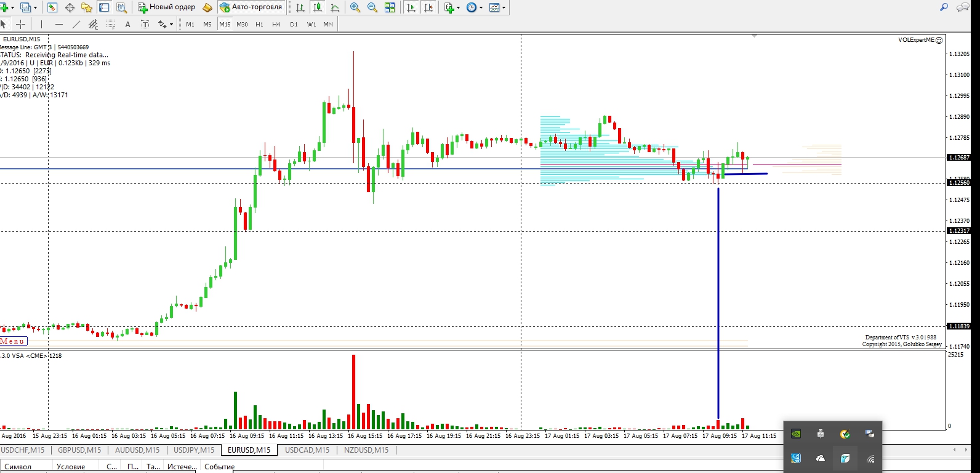Click the Norton checkmark tray icon
The height and width of the screenshot is (473, 980).
pos(845,434)
